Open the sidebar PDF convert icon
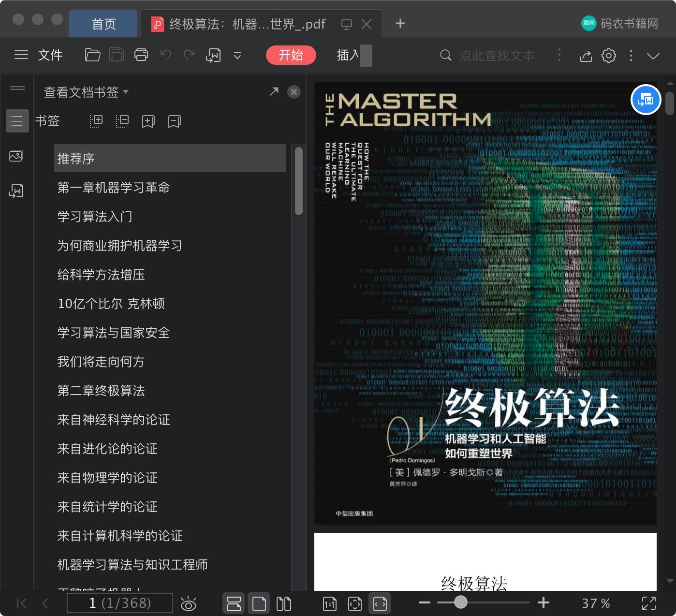The height and width of the screenshot is (616, 676). tap(16, 191)
